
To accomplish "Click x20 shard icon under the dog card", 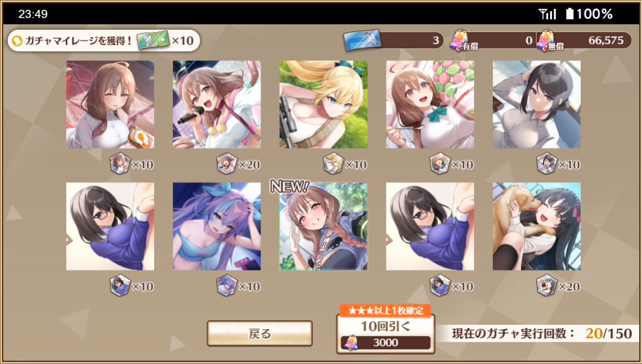I will tap(547, 286).
